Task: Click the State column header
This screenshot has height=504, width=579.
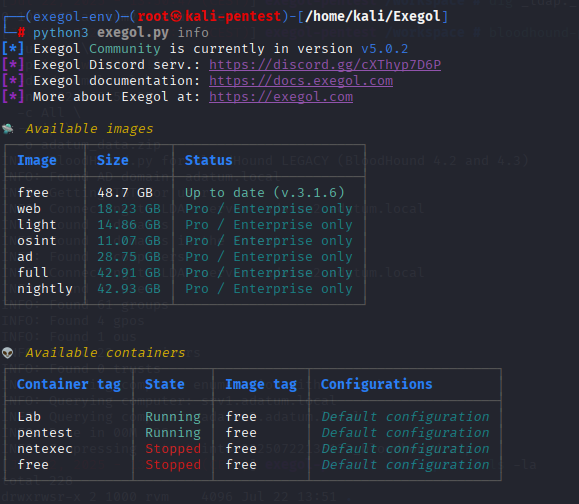Action: [x=165, y=384]
